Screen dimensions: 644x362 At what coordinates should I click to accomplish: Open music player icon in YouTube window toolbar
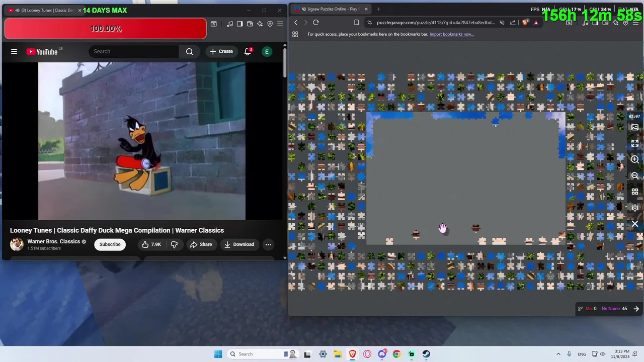(230, 24)
